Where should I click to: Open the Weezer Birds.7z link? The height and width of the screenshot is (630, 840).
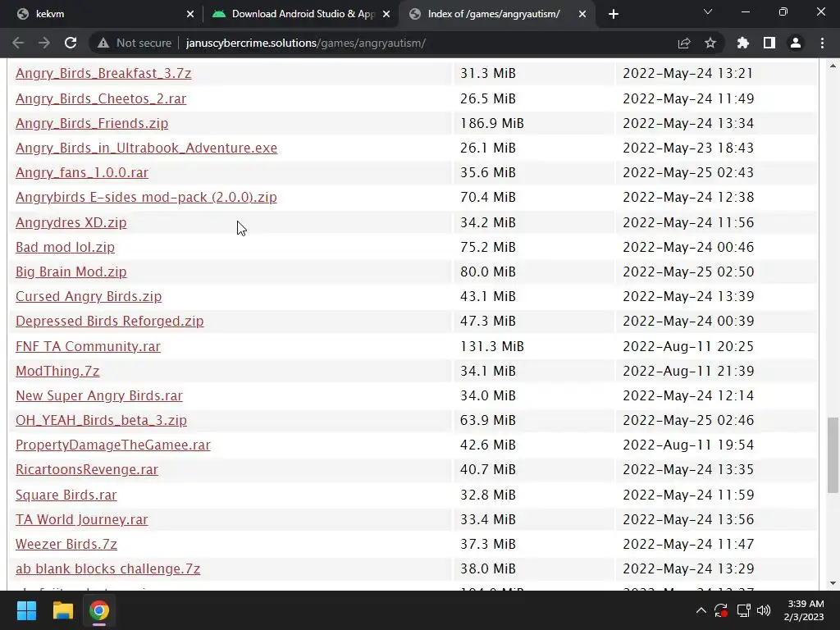point(66,545)
